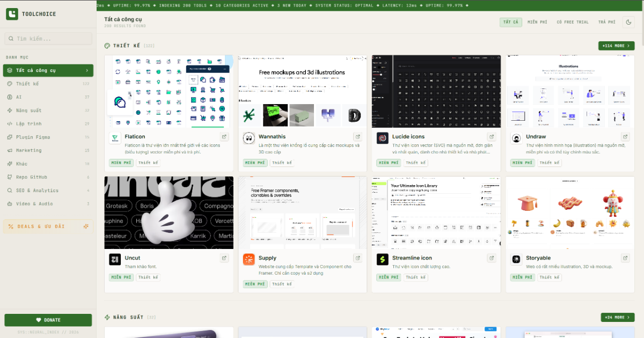
Task: Click Miễn phí tag on Flaticon card
Action: point(121,163)
